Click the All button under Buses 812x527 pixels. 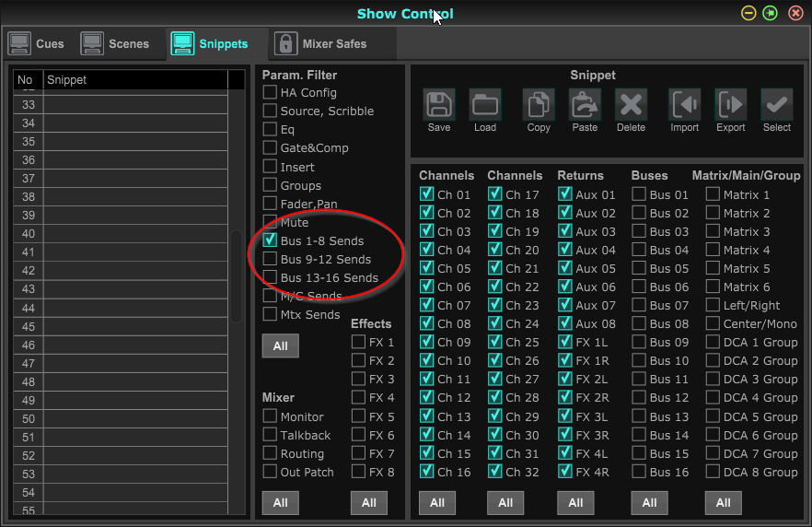(x=649, y=503)
